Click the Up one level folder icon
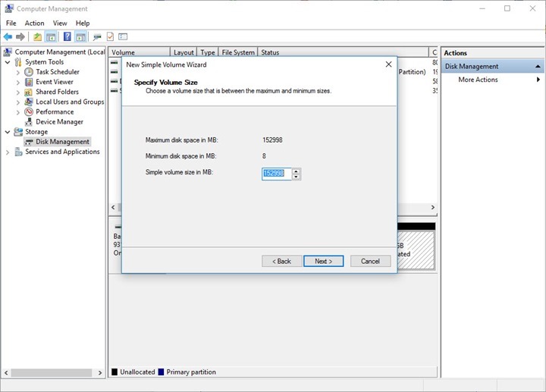The height and width of the screenshot is (392, 546). (38, 36)
